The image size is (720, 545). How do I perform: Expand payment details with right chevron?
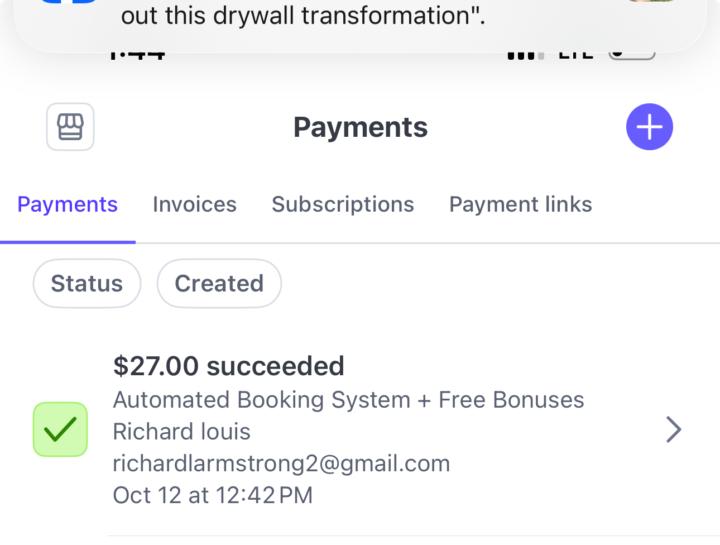coord(674,430)
